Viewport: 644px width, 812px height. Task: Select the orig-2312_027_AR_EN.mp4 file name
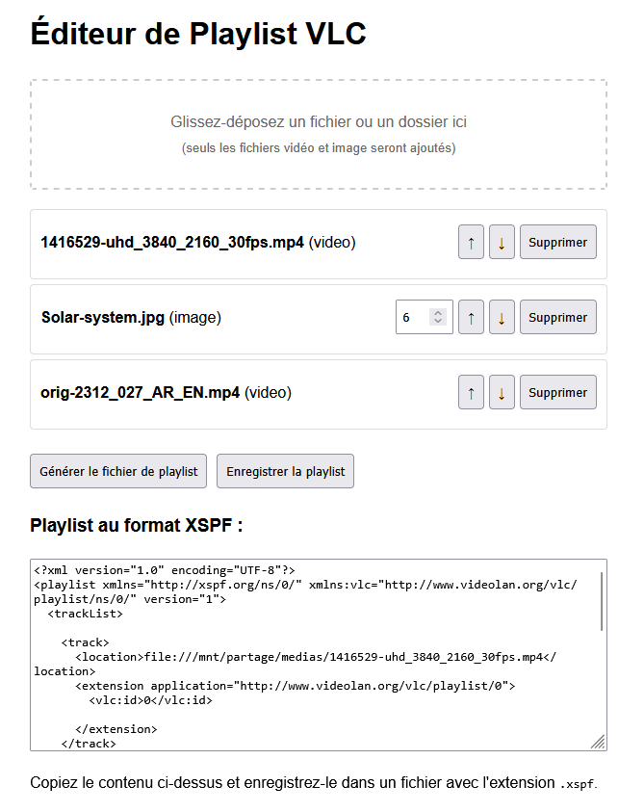pyautogui.click(x=140, y=393)
